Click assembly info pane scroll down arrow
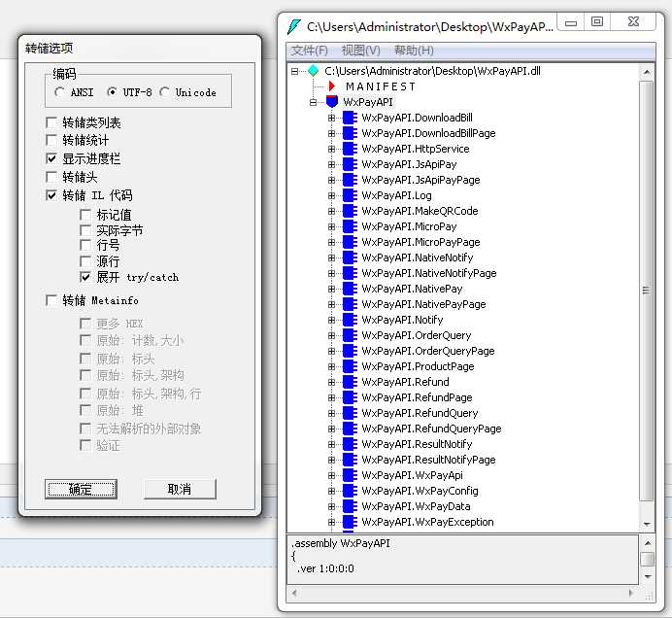 pos(648,576)
